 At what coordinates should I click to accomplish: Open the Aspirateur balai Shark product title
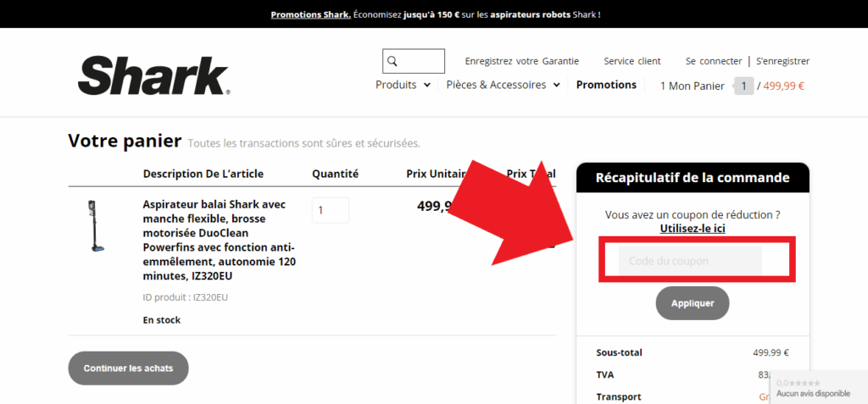(x=220, y=241)
